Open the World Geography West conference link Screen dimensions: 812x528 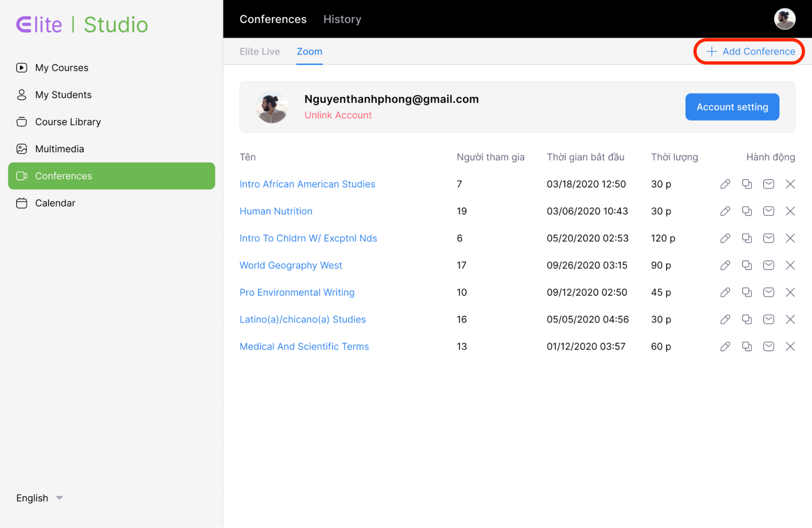point(290,265)
